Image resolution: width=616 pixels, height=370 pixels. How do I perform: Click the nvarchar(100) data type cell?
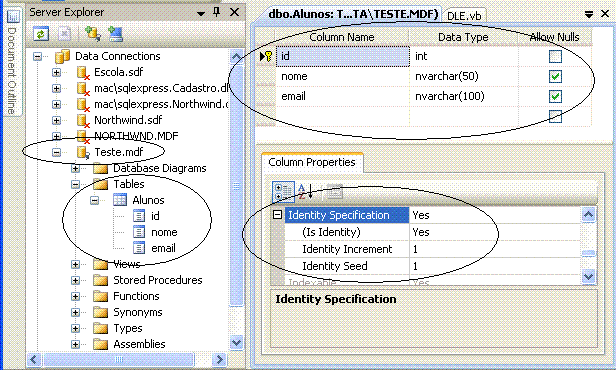[x=464, y=96]
